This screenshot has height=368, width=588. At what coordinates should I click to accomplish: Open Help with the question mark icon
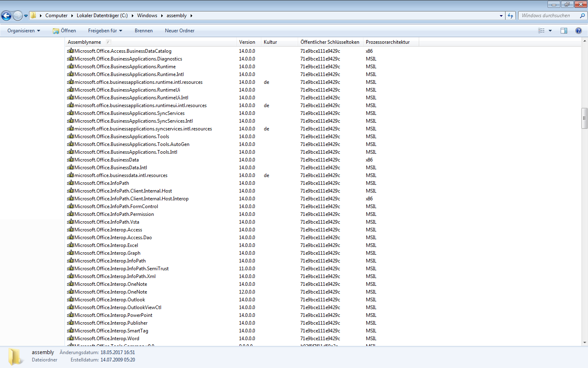pyautogui.click(x=579, y=31)
